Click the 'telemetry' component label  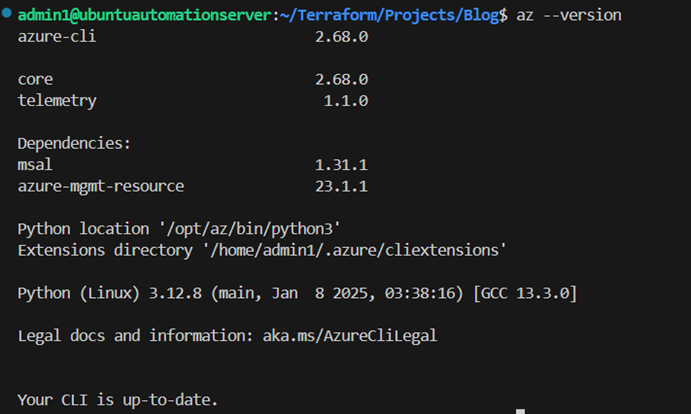click(x=57, y=101)
